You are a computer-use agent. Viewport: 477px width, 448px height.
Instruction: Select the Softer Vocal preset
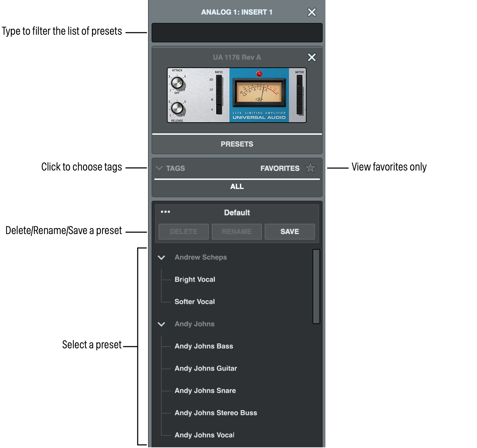pos(195,302)
